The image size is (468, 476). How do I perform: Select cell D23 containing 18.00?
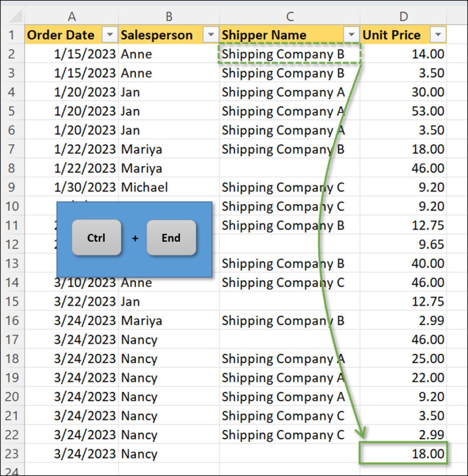pos(403,454)
